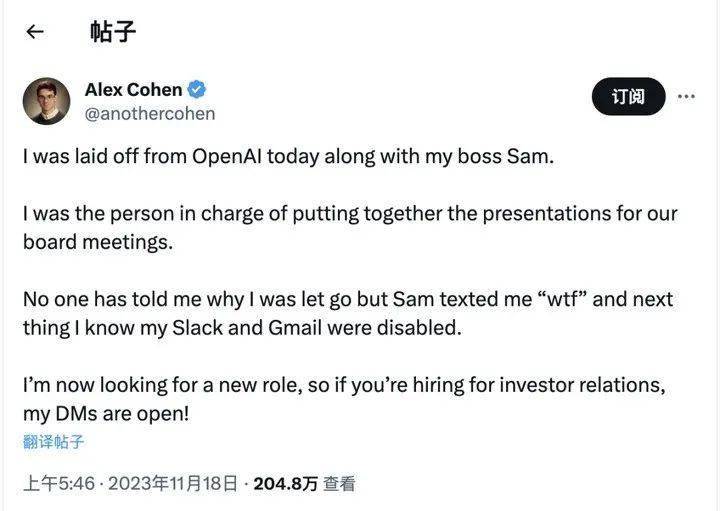Viewport: 720px width, 511px height.
Task: Click the 帖子 page heading
Action: point(113,32)
